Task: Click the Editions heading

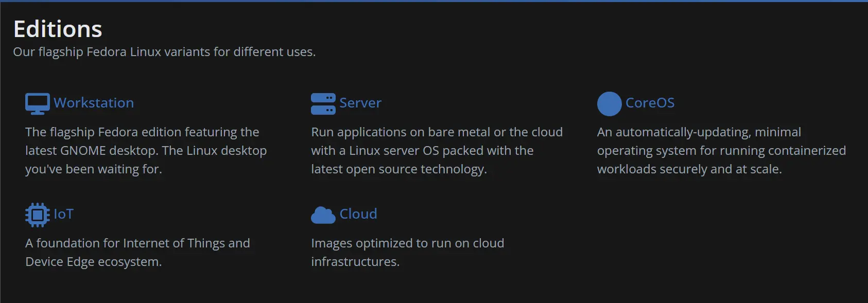Action: 58,29
